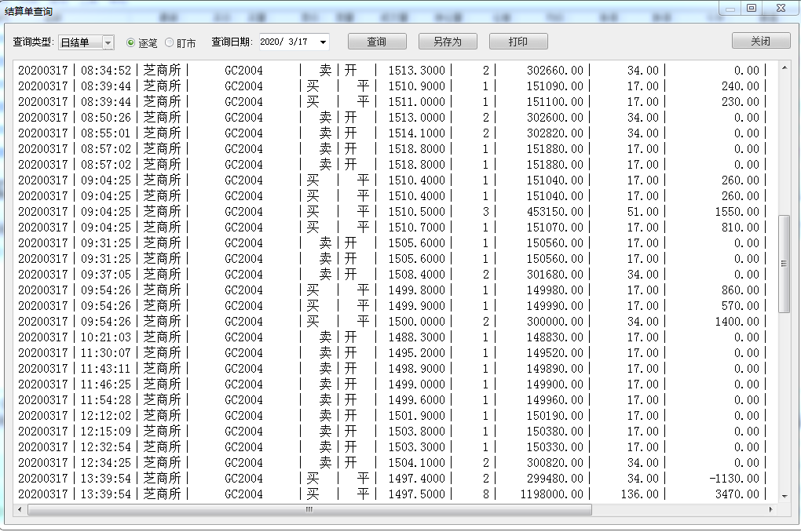Click the 查询 button
This screenshot has height=532, width=801.
(377, 42)
